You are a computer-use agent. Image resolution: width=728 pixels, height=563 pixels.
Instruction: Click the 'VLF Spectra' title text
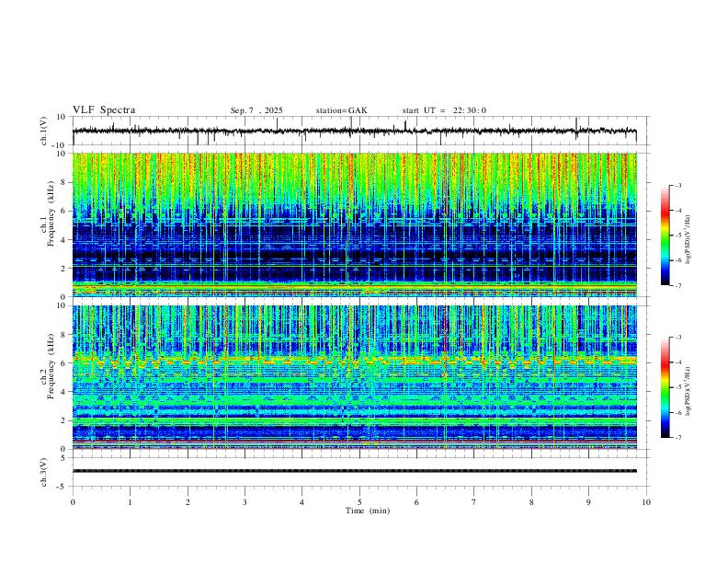tap(104, 110)
